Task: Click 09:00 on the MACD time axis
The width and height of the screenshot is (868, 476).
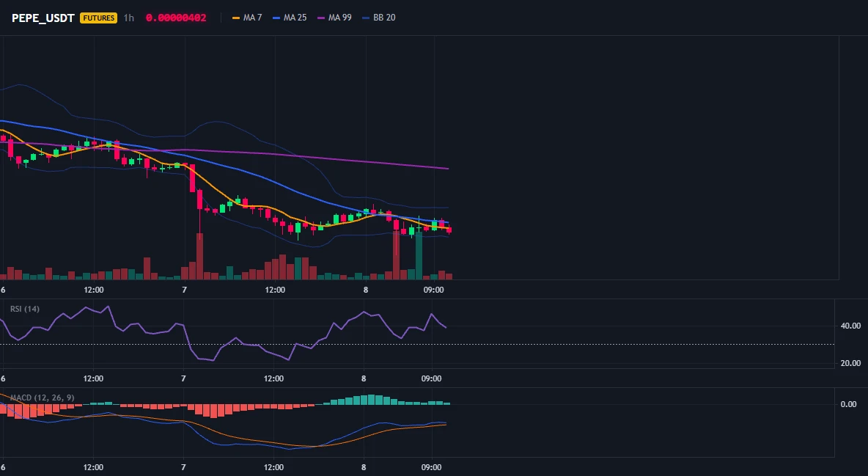Action: [x=431, y=467]
